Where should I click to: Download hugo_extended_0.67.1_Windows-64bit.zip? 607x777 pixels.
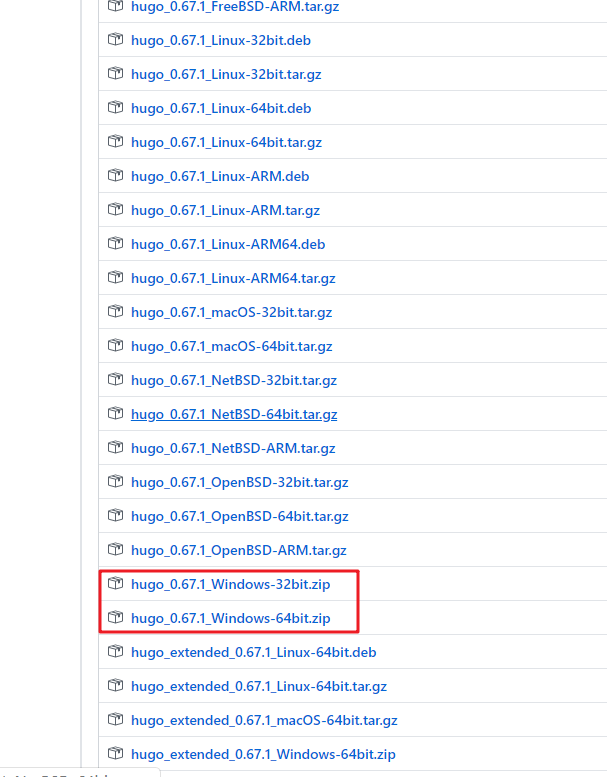tap(263, 754)
